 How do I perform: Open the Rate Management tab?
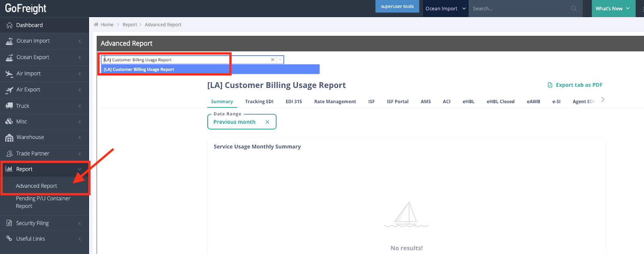click(x=335, y=102)
